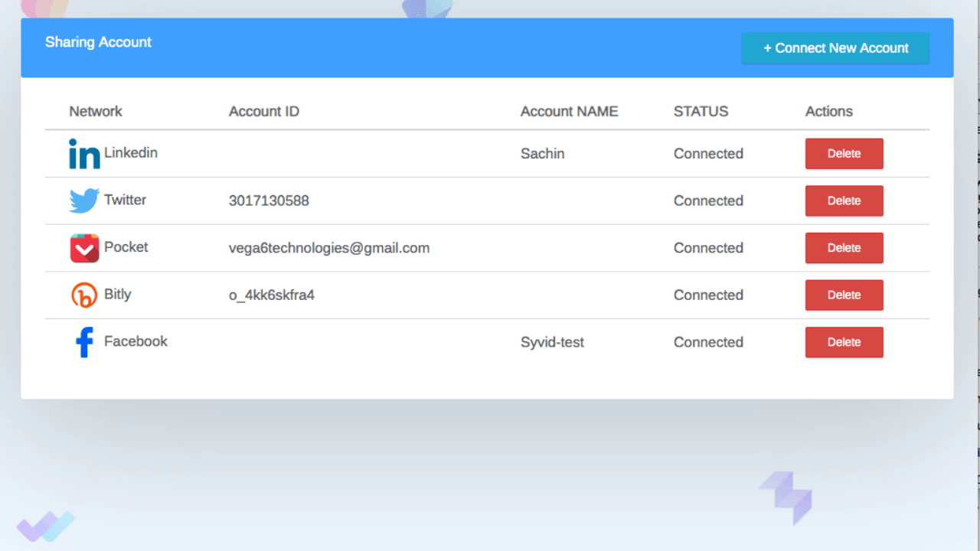Viewport: 980px width, 551px height.
Task: Click the Facebook logo icon
Action: point(84,342)
